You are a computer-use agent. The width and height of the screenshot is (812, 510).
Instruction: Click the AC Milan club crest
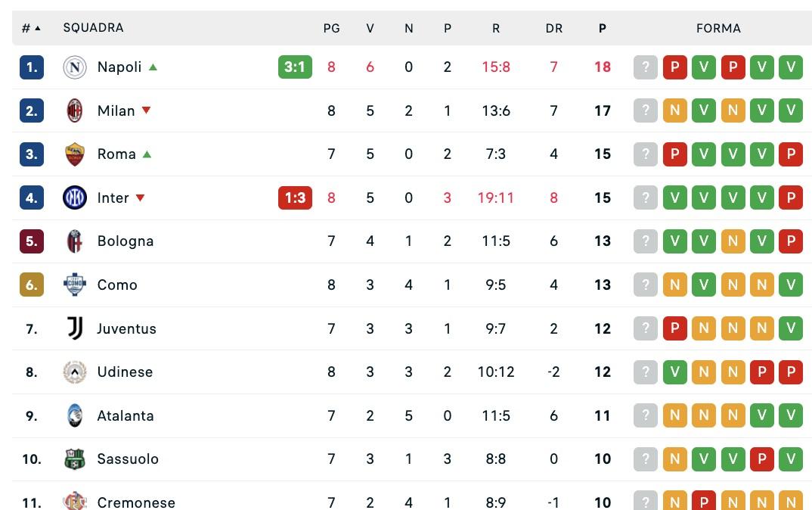click(x=75, y=110)
